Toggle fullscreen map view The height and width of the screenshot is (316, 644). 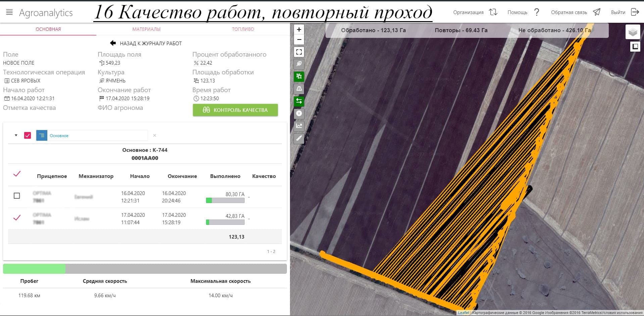click(299, 52)
